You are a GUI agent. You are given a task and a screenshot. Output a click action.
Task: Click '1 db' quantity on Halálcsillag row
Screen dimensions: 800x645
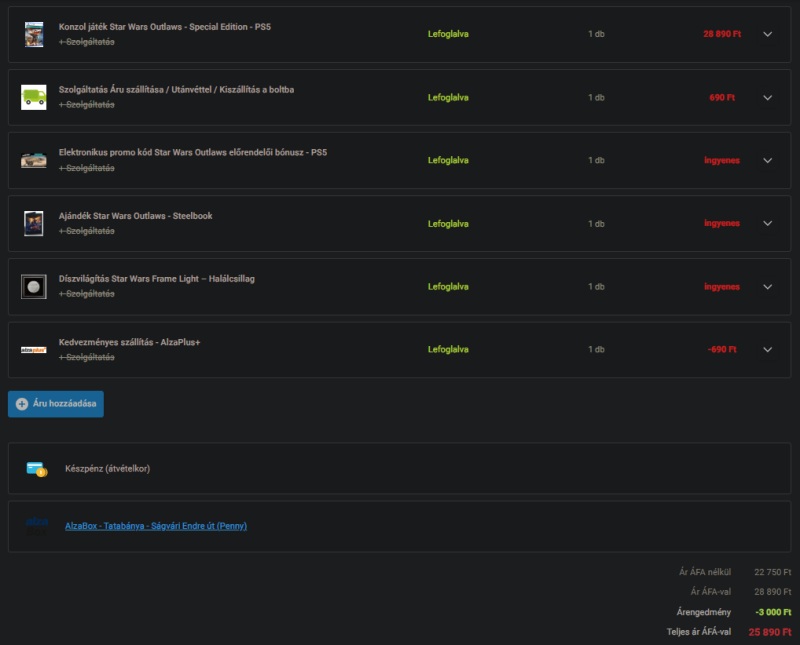coord(596,287)
